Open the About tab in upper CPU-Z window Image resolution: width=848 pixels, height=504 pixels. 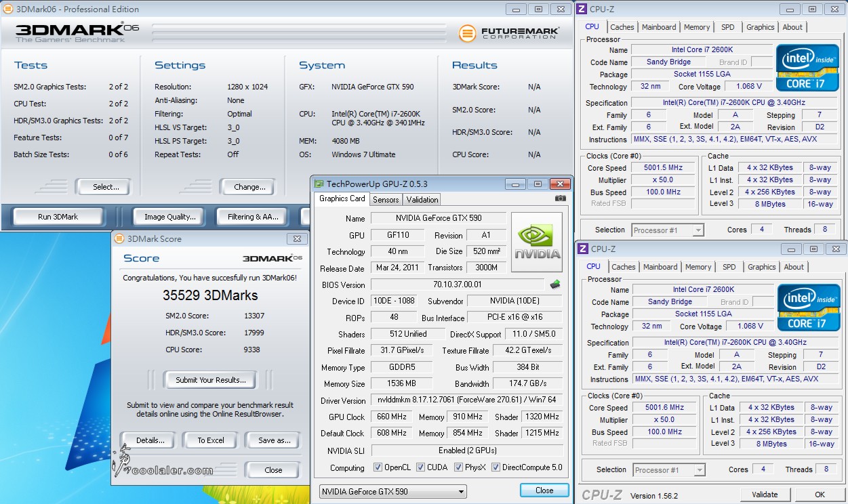click(x=792, y=27)
